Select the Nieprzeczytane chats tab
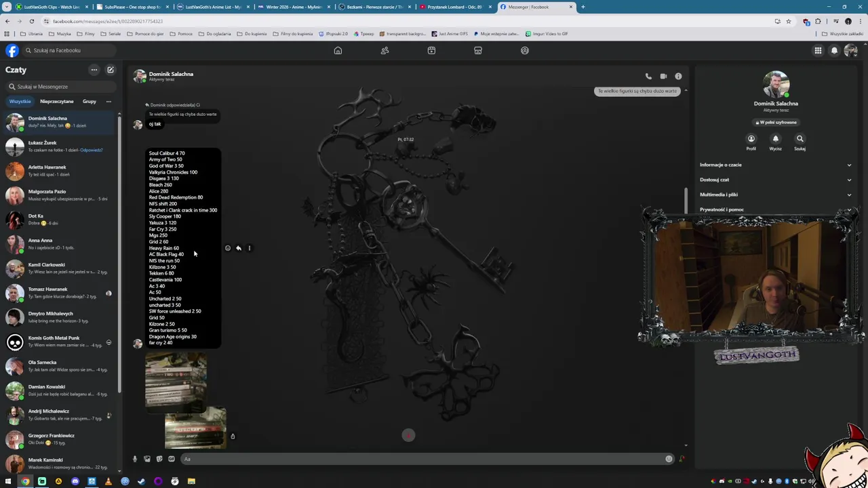Image resolution: width=868 pixels, height=488 pixels. (x=56, y=102)
